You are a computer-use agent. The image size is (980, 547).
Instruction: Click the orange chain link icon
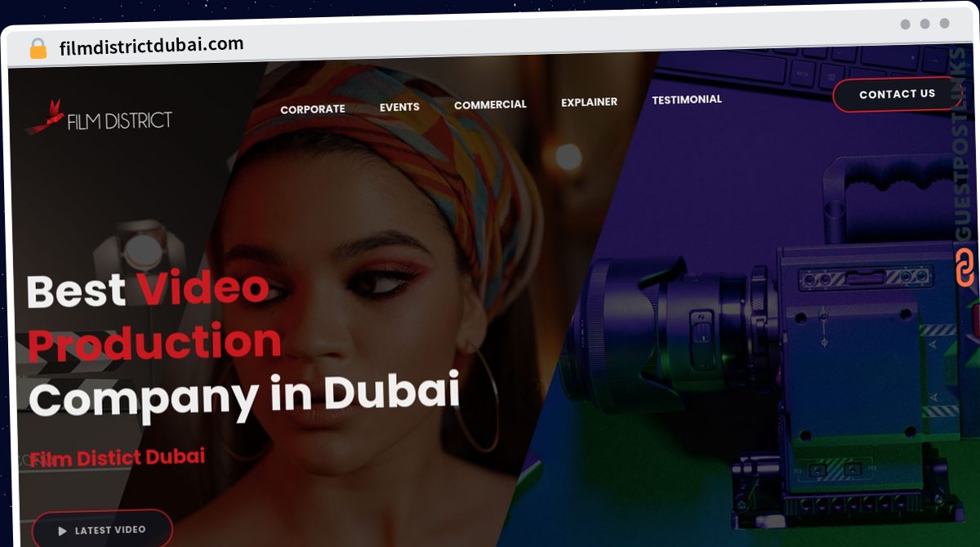964,268
